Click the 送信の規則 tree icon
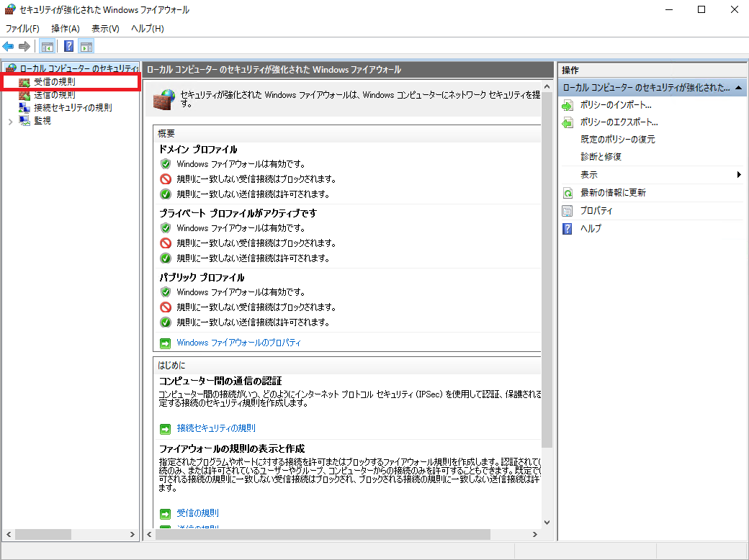Image resolution: width=749 pixels, height=560 pixels. 24,95
